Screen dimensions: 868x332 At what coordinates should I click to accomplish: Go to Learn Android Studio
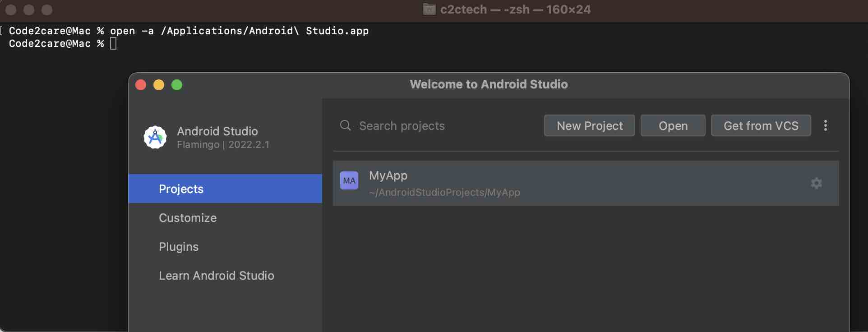click(x=217, y=276)
